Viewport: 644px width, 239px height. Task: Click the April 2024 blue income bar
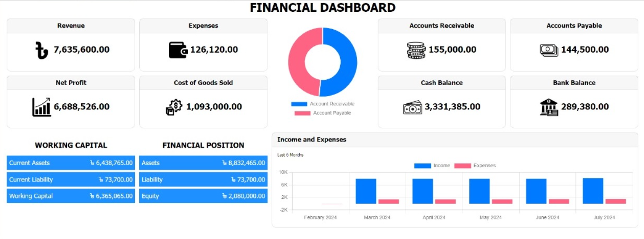(423, 191)
